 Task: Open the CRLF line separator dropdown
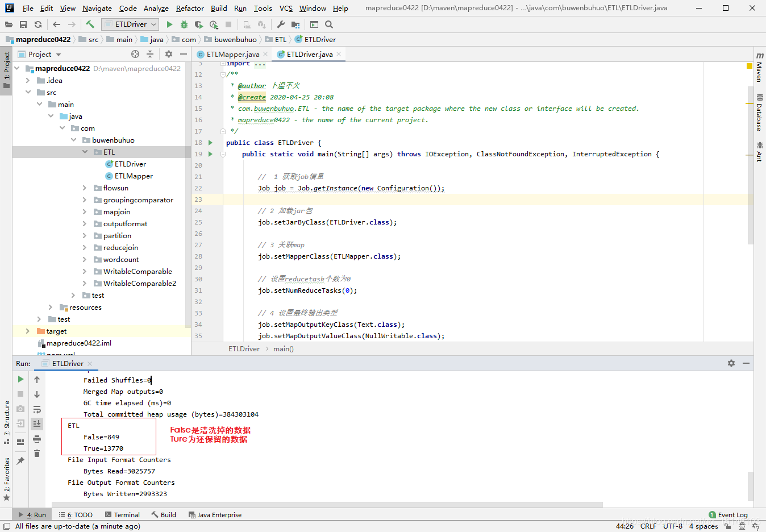pos(648,526)
